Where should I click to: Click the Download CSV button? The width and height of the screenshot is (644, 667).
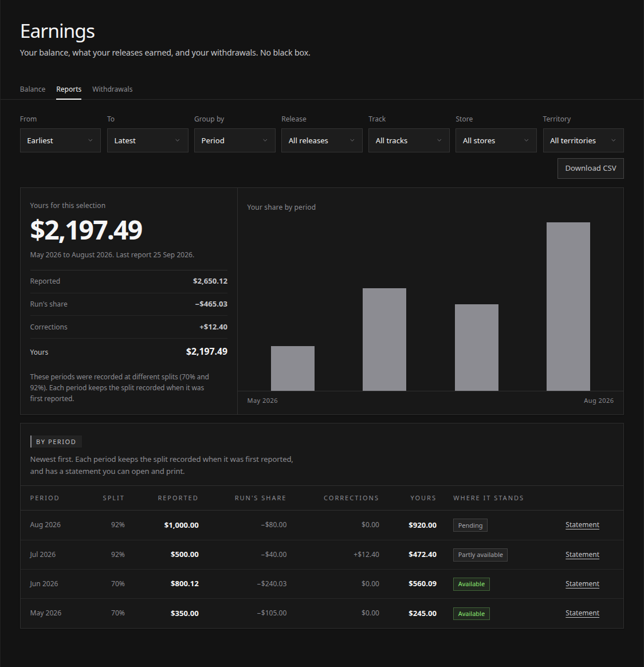coord(590,168)
